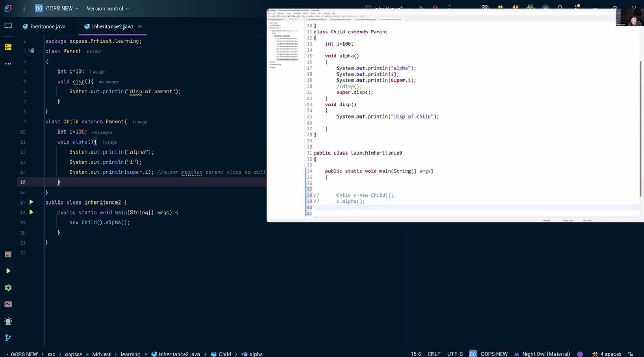644x357 pixels.
Task: Open more tool windows via ellipsis icon
Action: [9, 64]
